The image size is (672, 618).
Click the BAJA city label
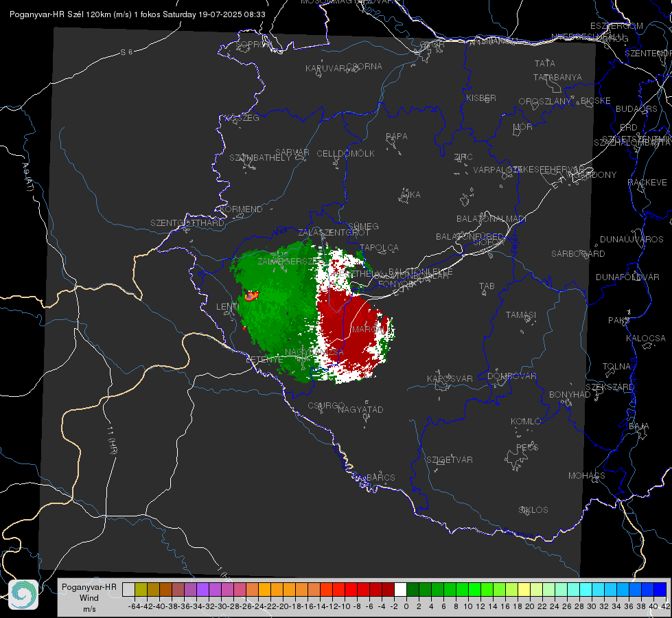tap(639, 426)
